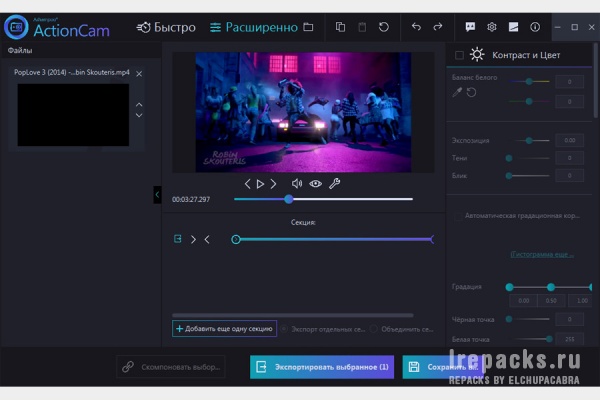
Task: Move file up in list
Action: (x=139, y=104)
